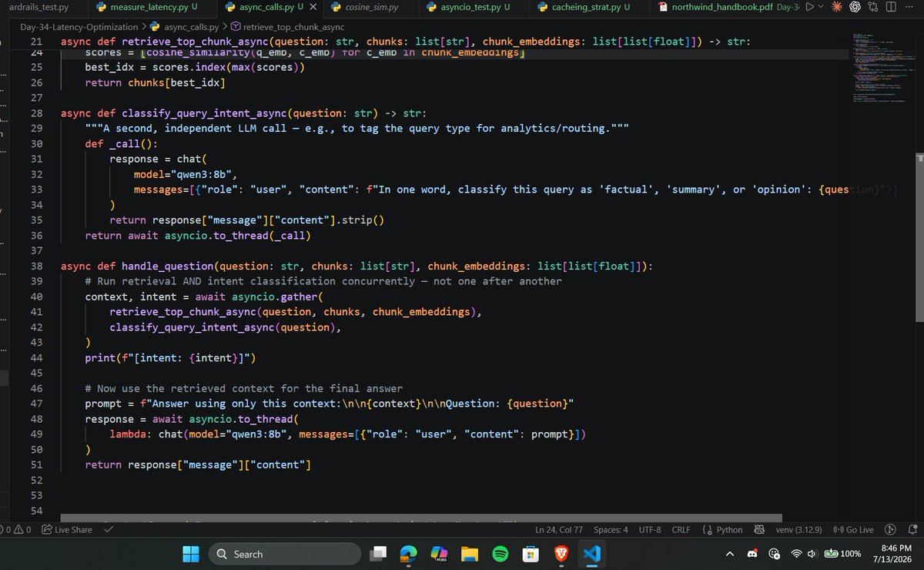
Task: Click battery 100% indicator
Action: click(x=842, y=554)
